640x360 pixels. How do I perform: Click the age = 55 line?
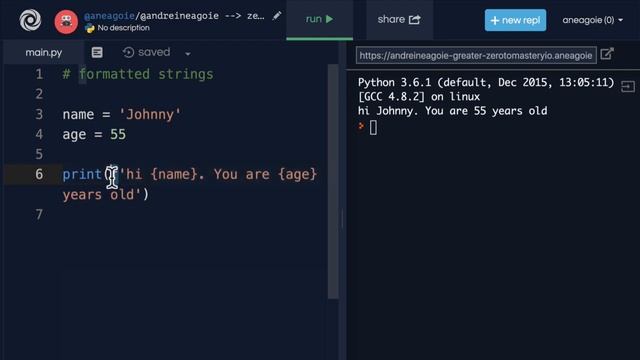[94, 134]
